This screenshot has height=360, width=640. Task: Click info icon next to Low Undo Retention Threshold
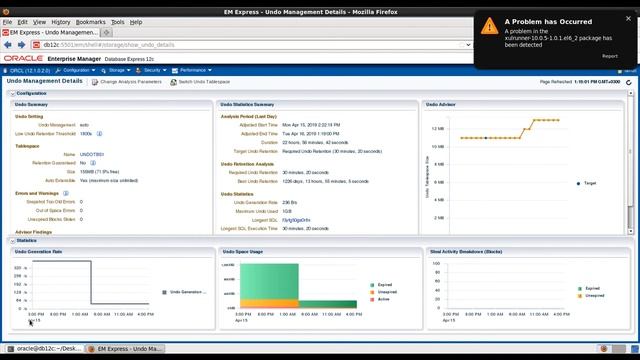(x=100, y=134)
